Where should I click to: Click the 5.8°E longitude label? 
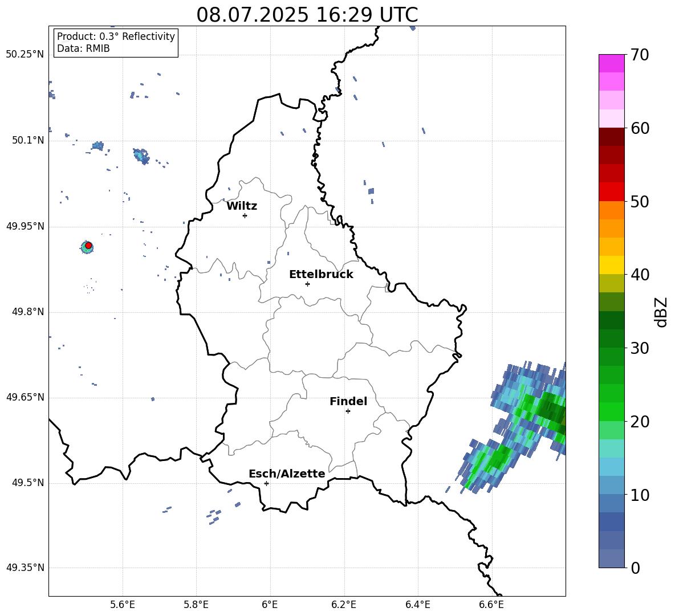(x=196, y=605)
